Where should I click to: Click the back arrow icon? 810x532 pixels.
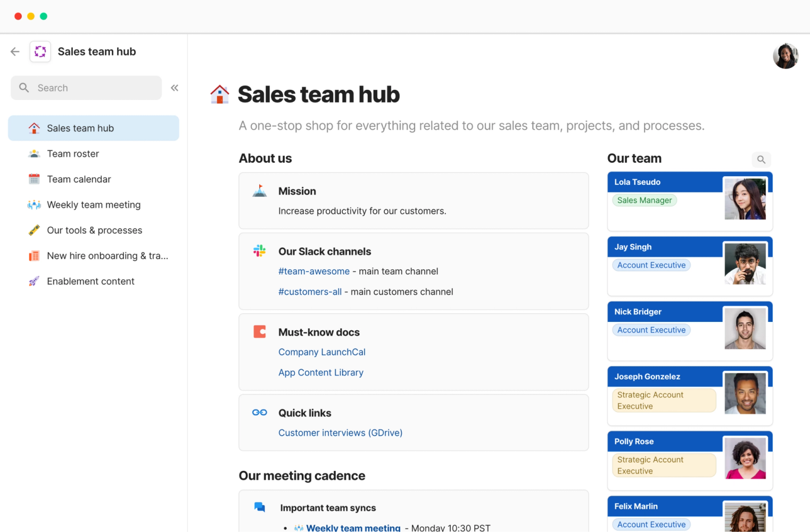pyautogui.click(x=15, y=52)
